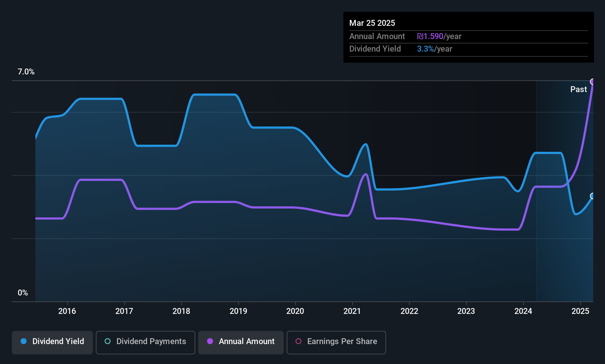Select the blue Dividend Yield endpoint marker
Screen dimensions: 605x364
tap(592, 196)
